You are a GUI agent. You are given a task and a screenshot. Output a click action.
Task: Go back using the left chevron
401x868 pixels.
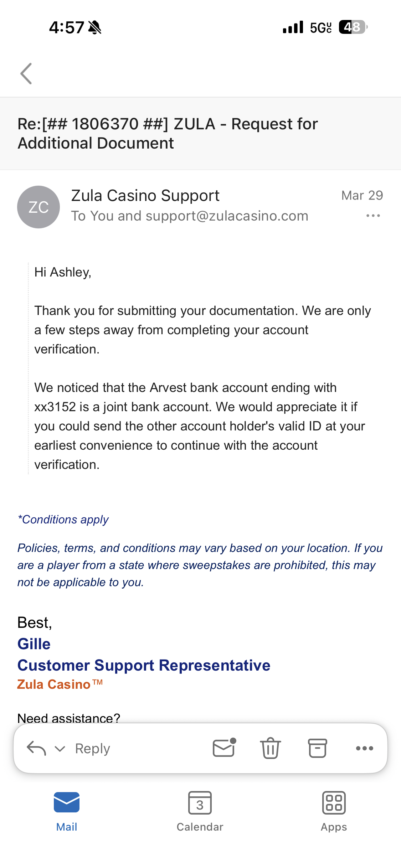pyautogui.click(x=26, y=73)
